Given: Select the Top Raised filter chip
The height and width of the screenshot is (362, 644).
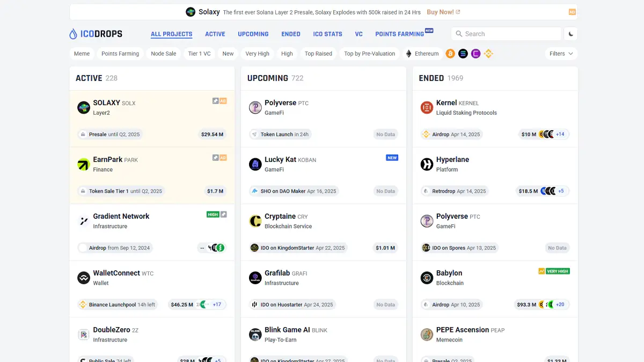Looking at the screenshot, I should (319, 54).
